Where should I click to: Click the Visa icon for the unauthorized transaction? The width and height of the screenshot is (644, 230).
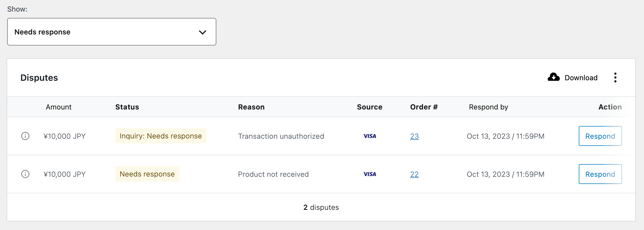click(x=370, y=136)
